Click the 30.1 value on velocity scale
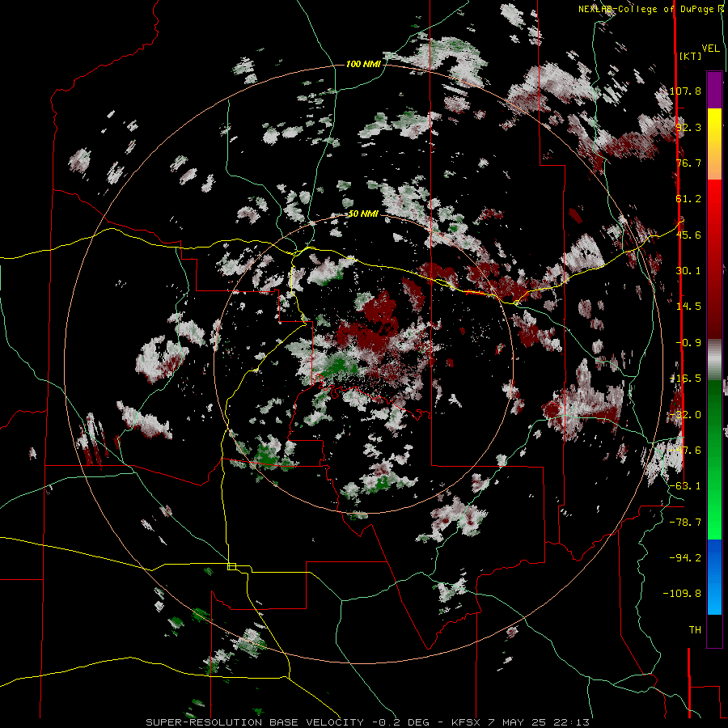728x728 pixels. click(688, 271)
